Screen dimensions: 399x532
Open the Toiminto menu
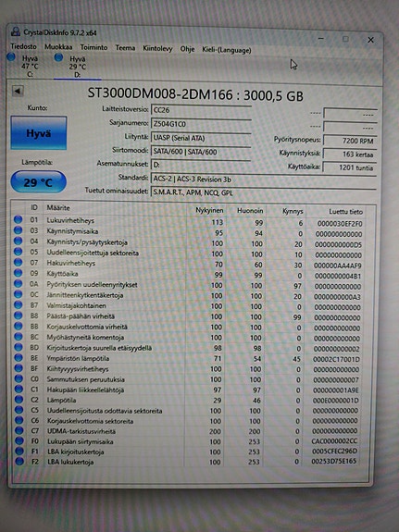[94, 47]
